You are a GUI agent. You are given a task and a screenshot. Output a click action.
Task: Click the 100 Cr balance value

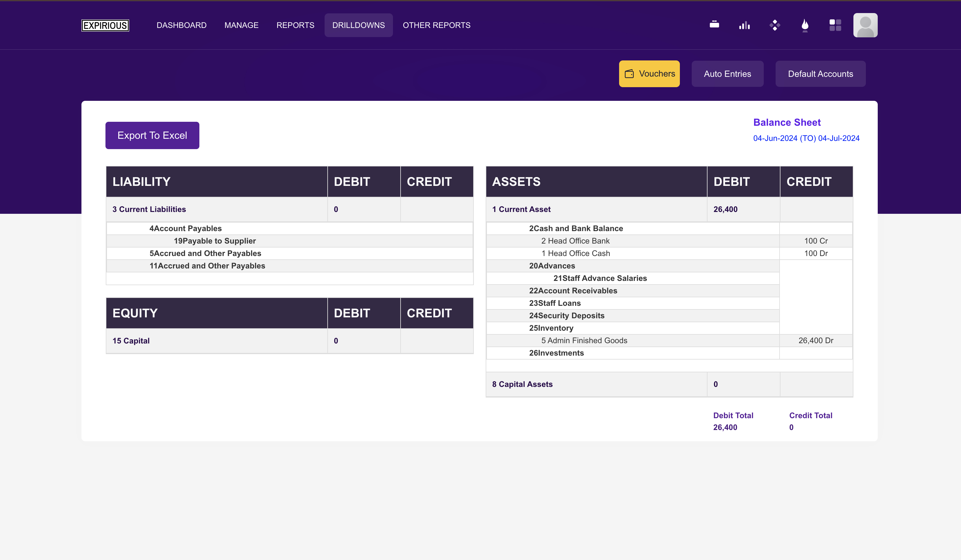click(816, 241)
